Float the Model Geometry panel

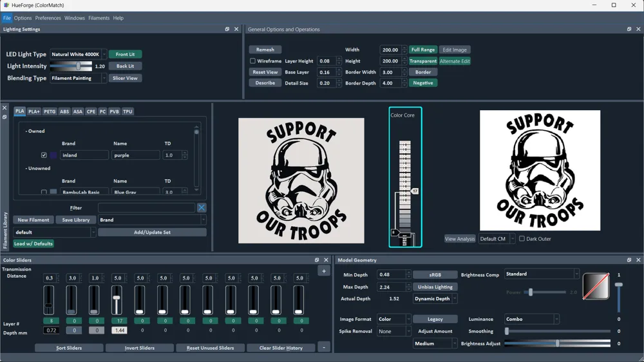pyautogui.click(x=629, y=260)
